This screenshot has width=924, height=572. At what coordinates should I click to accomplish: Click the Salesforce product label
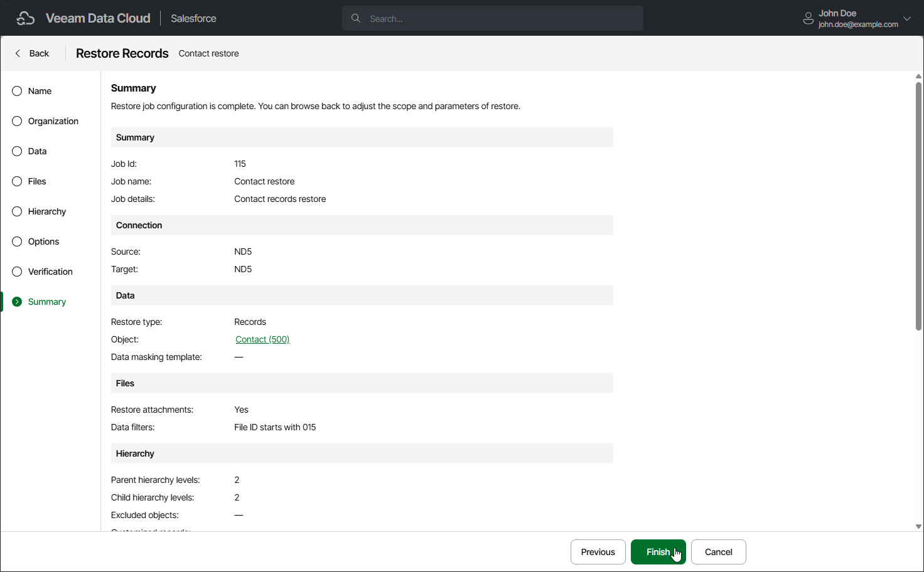(193, 18)
